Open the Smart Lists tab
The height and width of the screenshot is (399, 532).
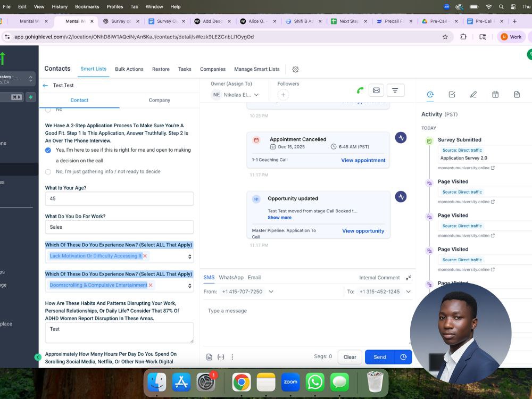coord(93,69)
